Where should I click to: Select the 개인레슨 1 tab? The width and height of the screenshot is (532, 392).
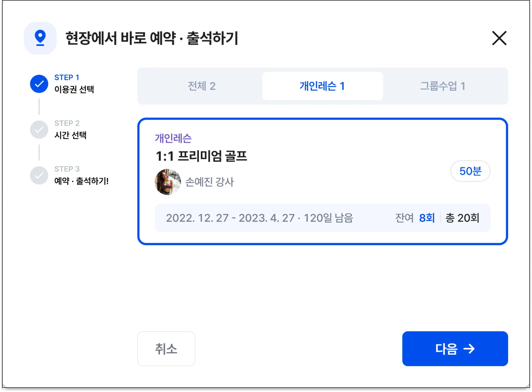[322, 86]
